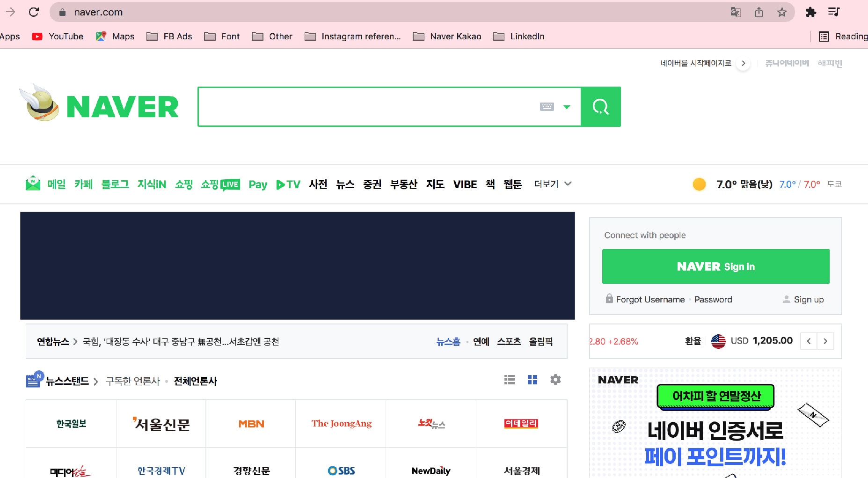
Task: Open the 지도 maps menu
Action: click(435, 184)
